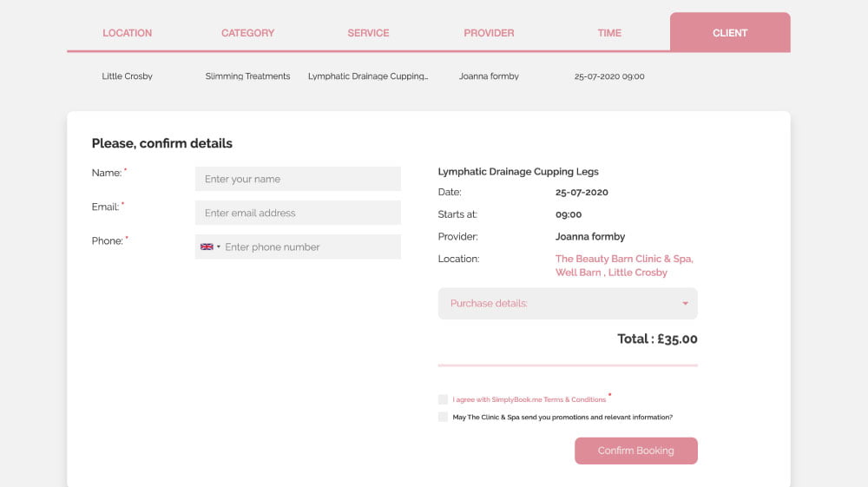Click the Joanna formby provider summary

(489, 76)
